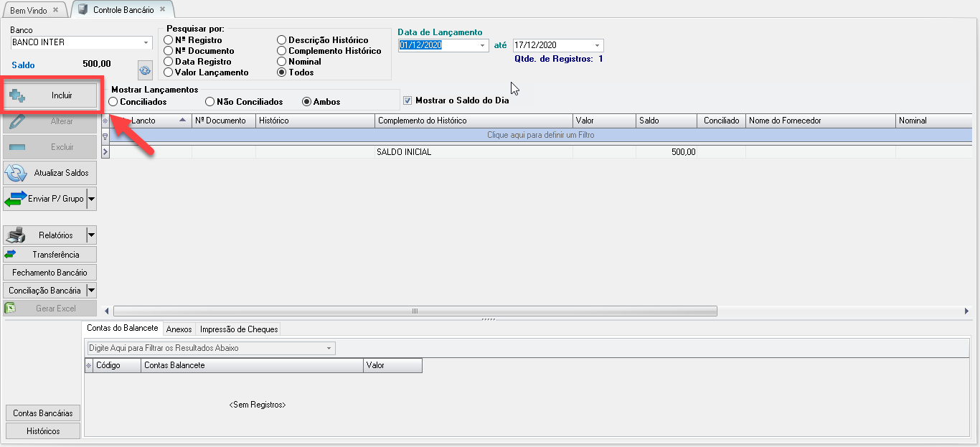Select the Conciliados radio button
This screenshot has height=447, width=980.
(113, 102)
